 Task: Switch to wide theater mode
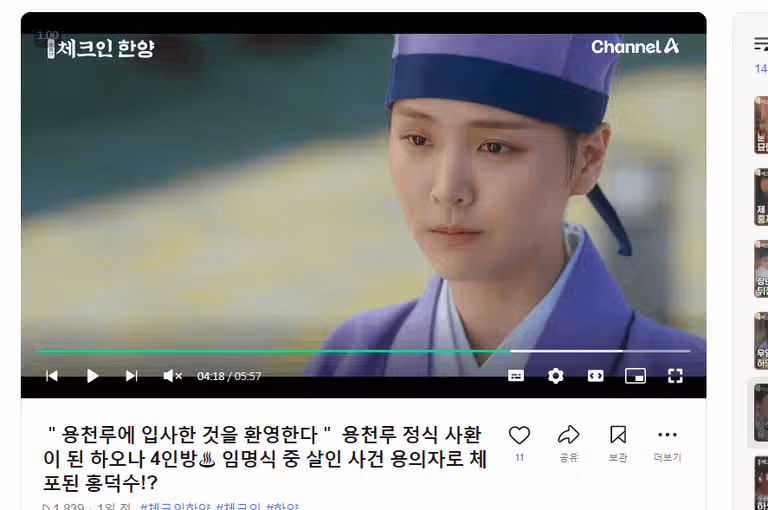tap(596, 376)
